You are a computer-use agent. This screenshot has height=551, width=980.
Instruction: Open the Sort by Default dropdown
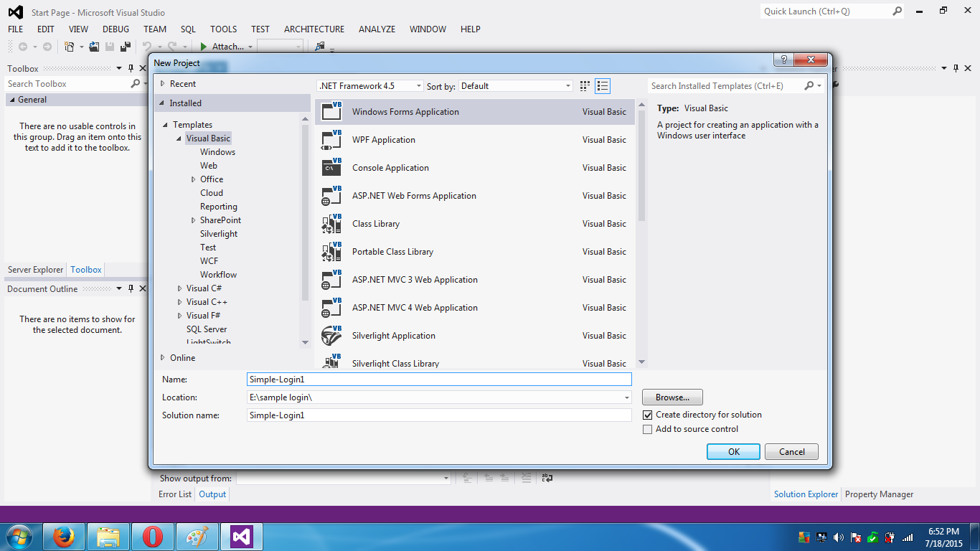[x=516, y=85]
